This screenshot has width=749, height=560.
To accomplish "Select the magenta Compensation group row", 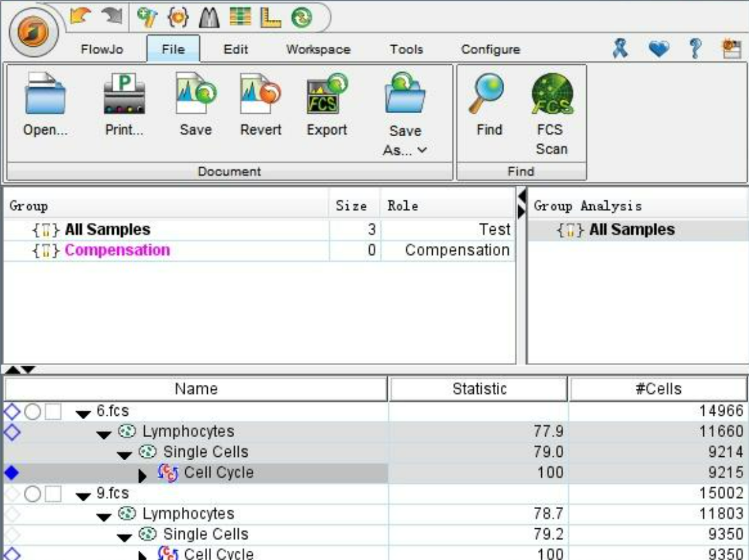I will click(259, 250).
